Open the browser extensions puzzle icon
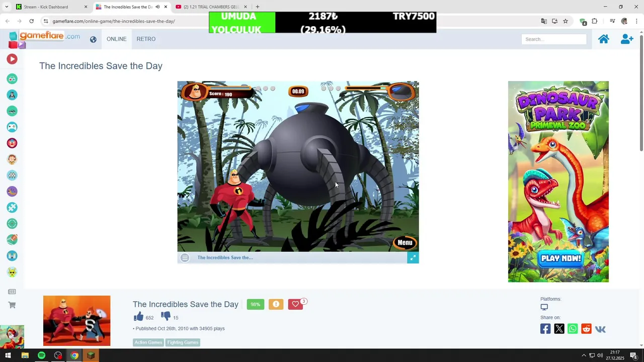This screenshot has height=362, width=644. (594, 21)
